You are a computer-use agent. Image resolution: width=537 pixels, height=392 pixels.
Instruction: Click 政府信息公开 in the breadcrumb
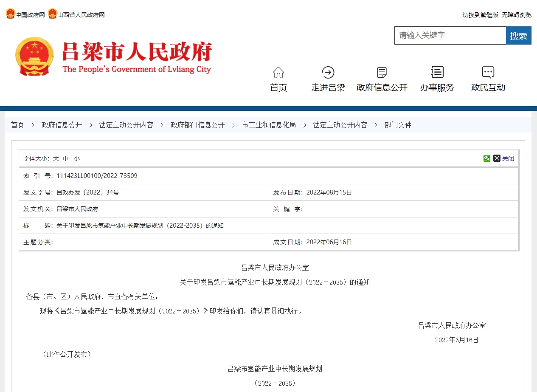pos(62,125)
